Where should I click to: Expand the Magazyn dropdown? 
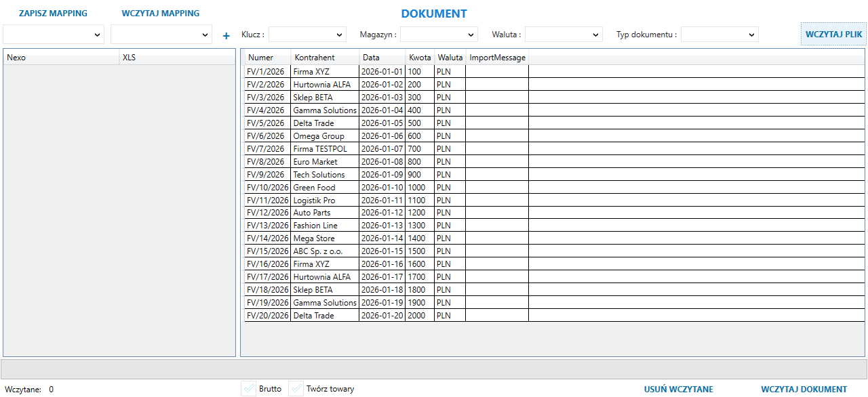(439, 35)
